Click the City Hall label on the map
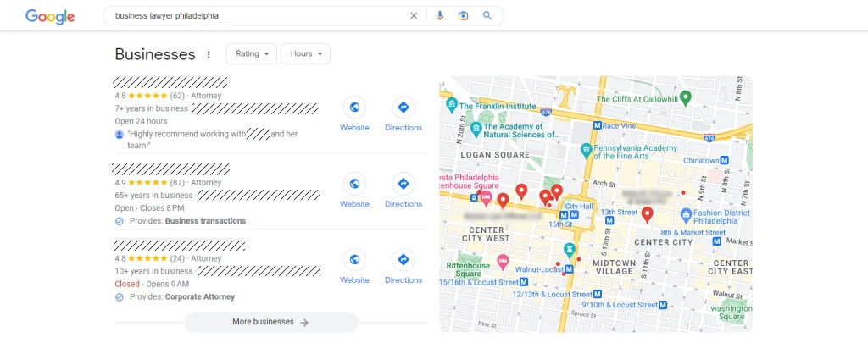Viewport: 868px width, 343px height. pos(578,207)
